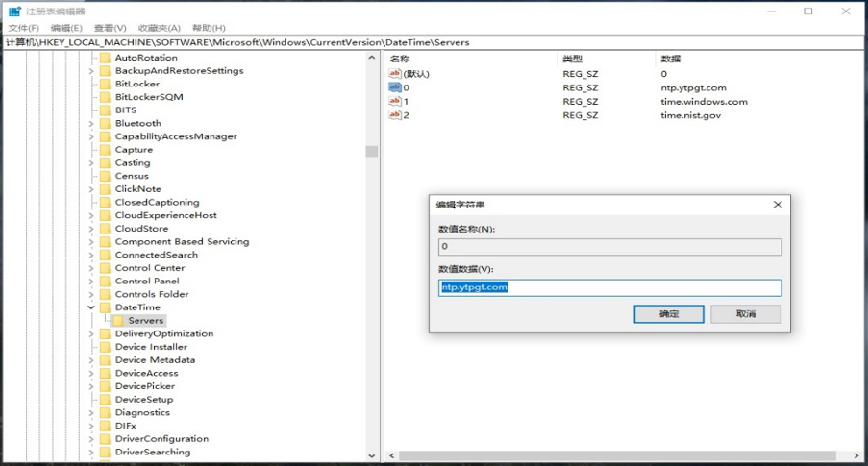This screenshot has width=868, height=466.
Task: Open the 文件(F) menu
Action: coord(23,28)
